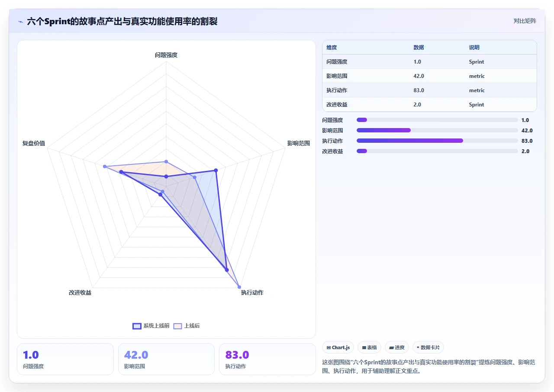Click the 复盘价值 radar axis label
Viewport: 554px width, 392px height.
[x=34, y=143]
